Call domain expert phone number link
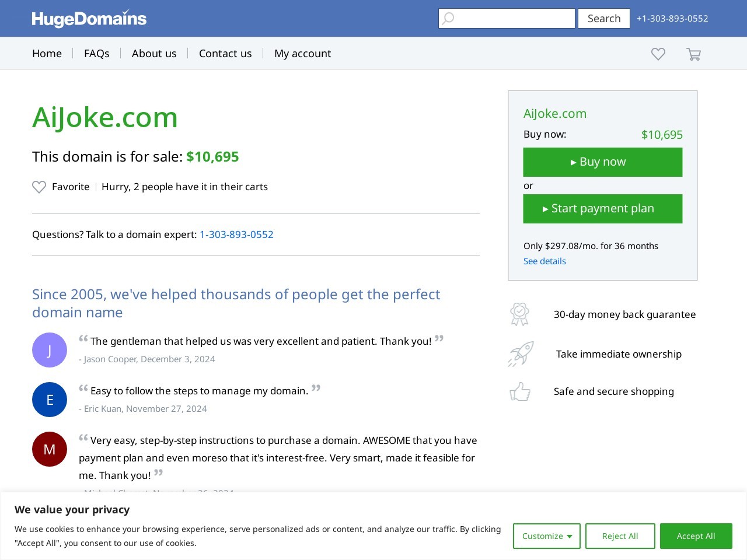The image size is (747, 560). [x=236, y=235]
